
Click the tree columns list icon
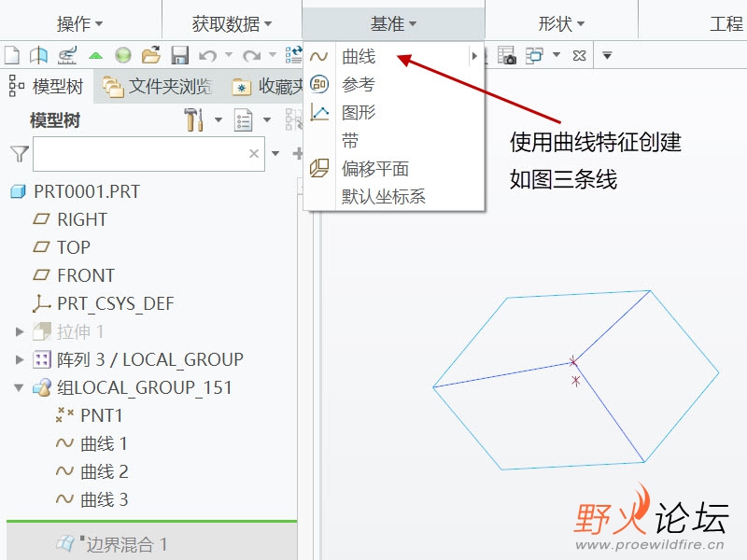tap(244, 119)
